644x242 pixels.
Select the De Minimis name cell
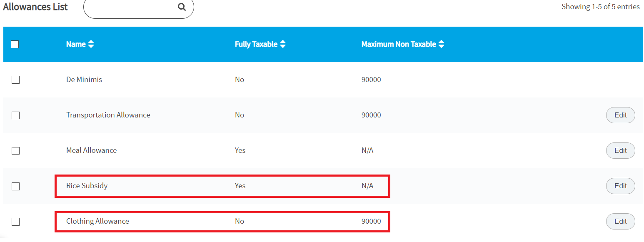84,80
